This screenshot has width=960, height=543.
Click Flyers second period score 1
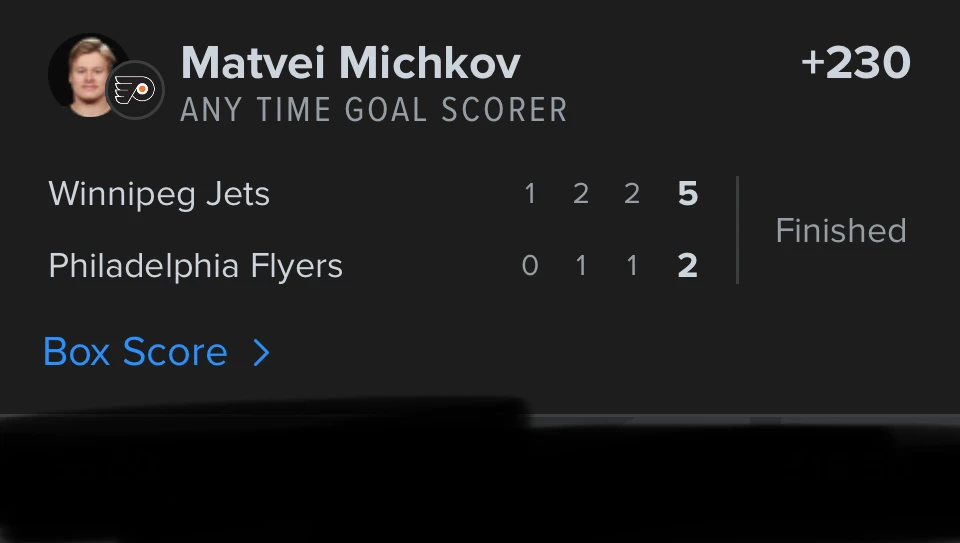[x=581, y=266]
